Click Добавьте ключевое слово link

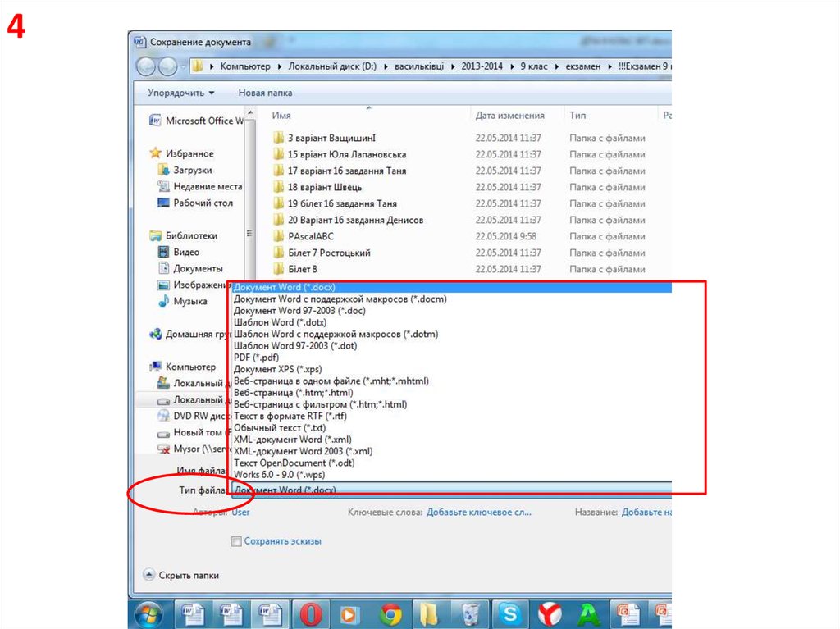point(479,512)
